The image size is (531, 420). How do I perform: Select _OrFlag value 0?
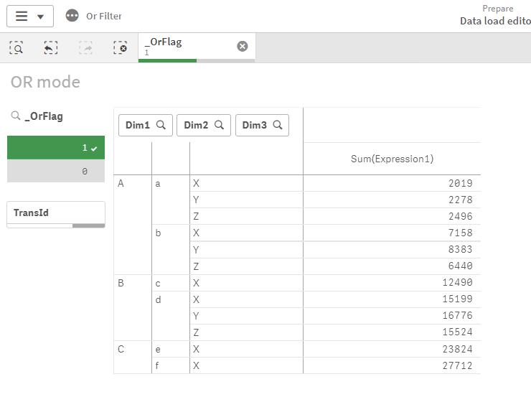click(x=56, y=172)
